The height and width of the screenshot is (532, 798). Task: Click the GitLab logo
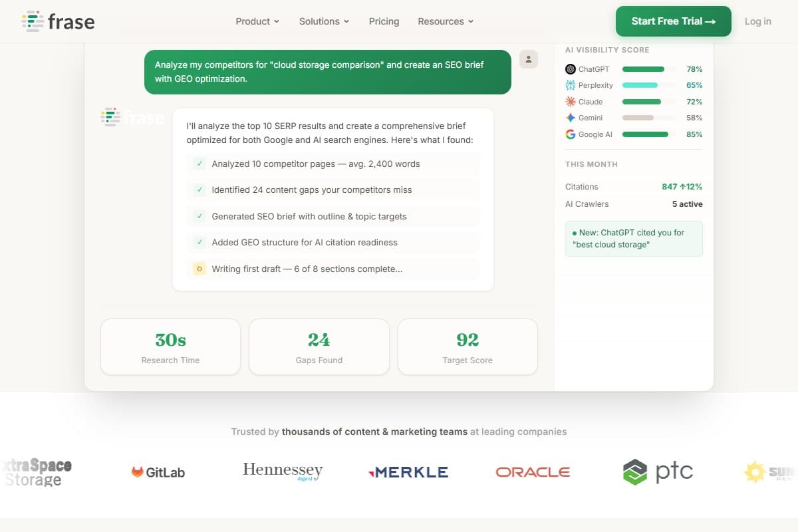tap(158, 472)
